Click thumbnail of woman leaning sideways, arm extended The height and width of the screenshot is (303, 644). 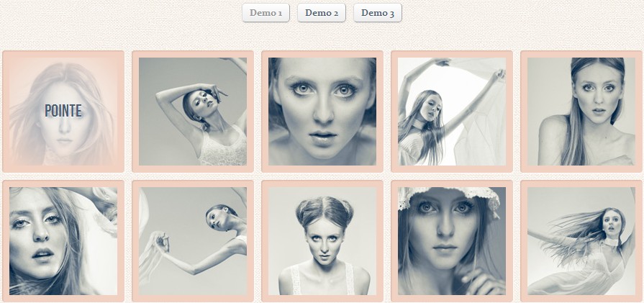[x=193, y=241]
